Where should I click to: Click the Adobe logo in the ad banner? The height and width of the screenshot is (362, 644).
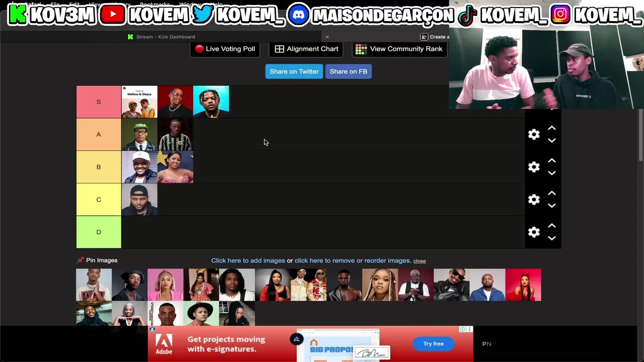(x=164, y=344)
